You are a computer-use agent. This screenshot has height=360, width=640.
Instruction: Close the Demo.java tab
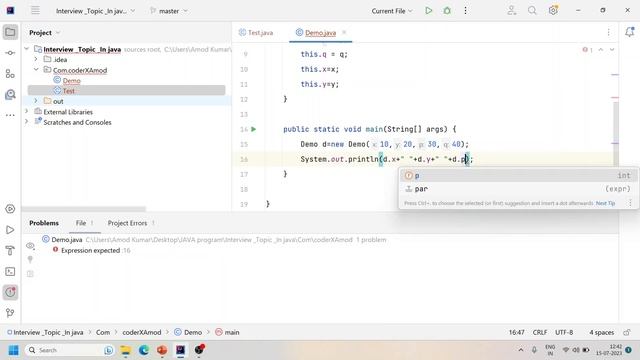[344, 32]
